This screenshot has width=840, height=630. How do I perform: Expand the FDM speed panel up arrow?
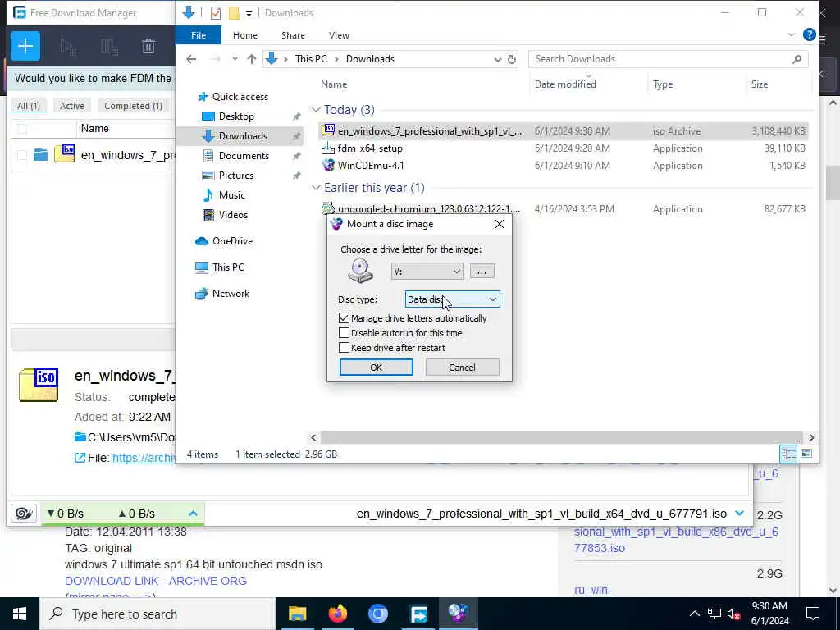click(x=193, y=514)
